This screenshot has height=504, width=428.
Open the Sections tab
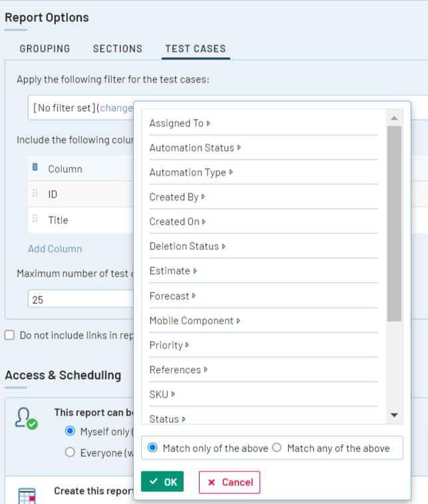[x=117, y=49]
